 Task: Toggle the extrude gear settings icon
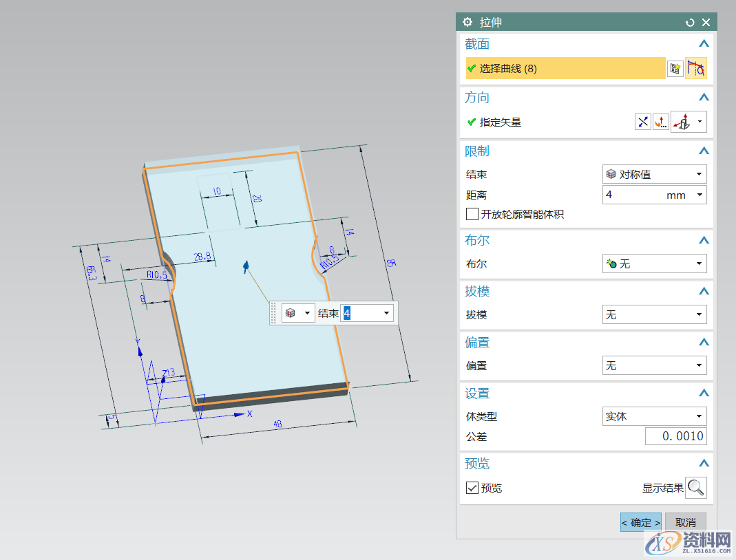coord(467,21)
